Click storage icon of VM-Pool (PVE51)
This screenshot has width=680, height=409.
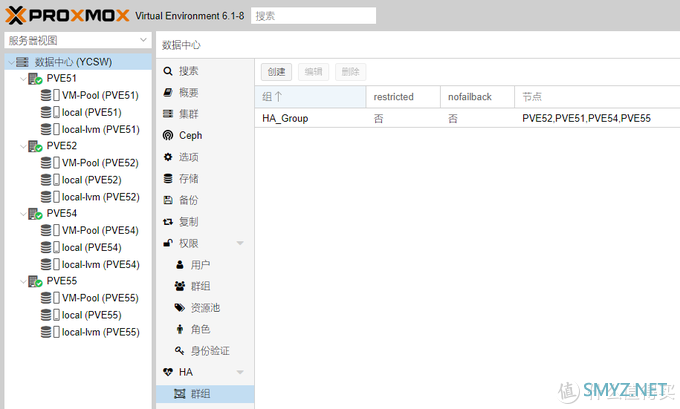[50, 95]
